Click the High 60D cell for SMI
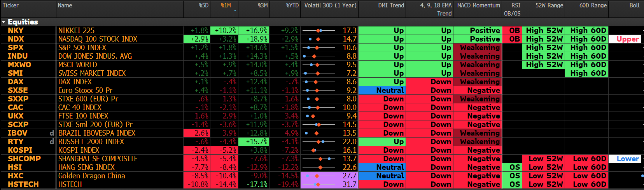 pyautogui.click(x=586, y=73)
